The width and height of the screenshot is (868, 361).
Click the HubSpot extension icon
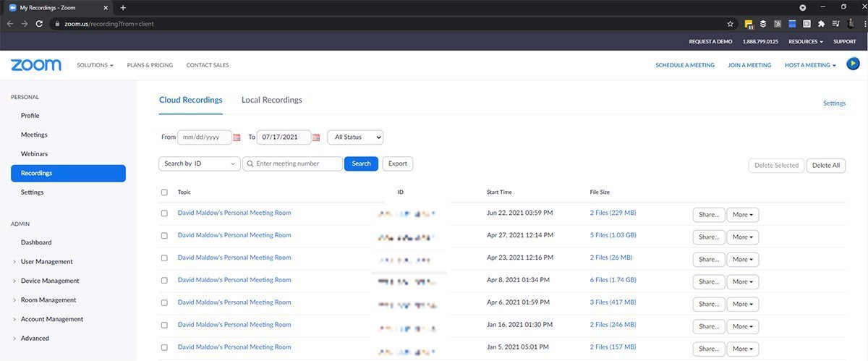(x=778, y=23)
